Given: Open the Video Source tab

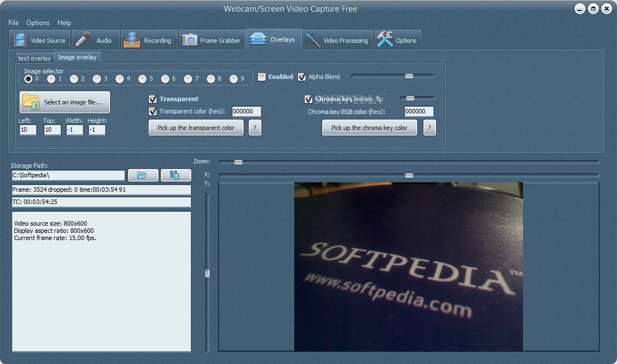Looking at the screenshot, I should [x=40, y=40].
